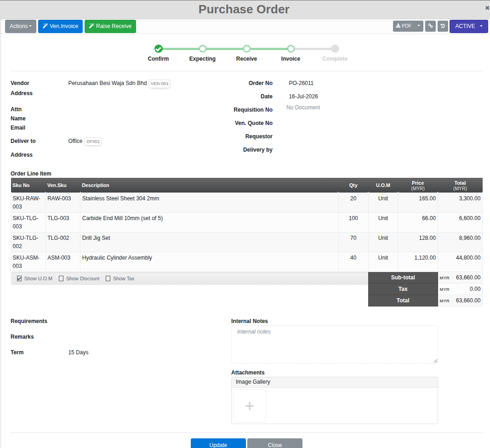Click the Tax 0.00 value
This screenshot has height=448, width=490.
(475, 289)
